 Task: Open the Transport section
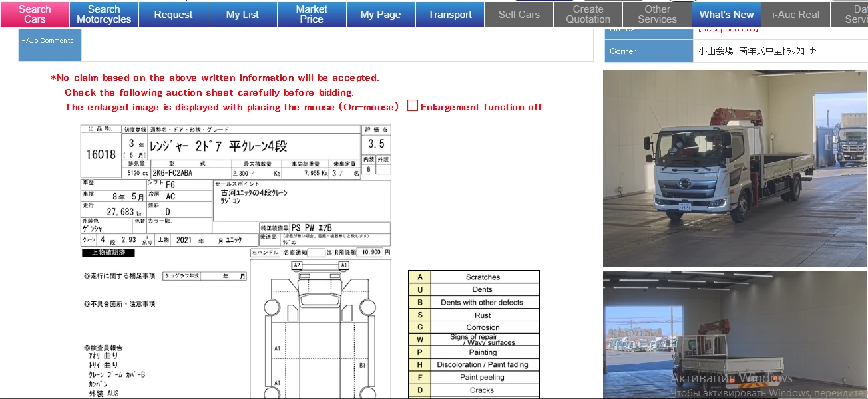tap(450, 14)
